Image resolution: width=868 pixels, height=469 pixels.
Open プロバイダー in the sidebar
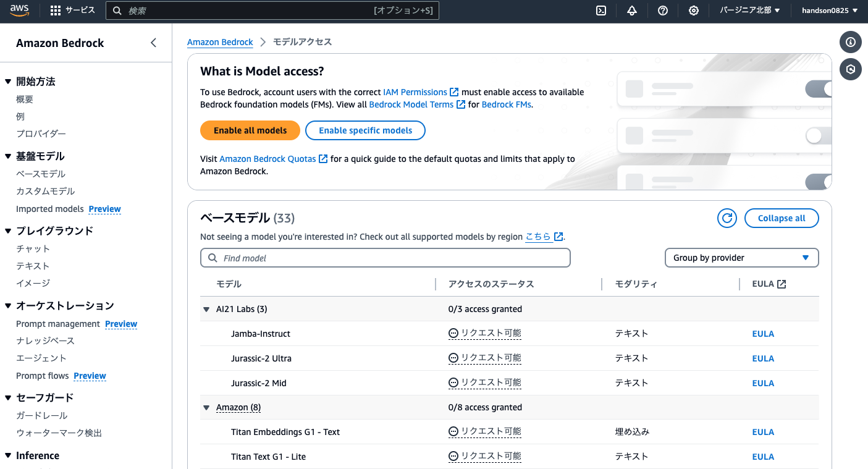[x=41, y=133]
